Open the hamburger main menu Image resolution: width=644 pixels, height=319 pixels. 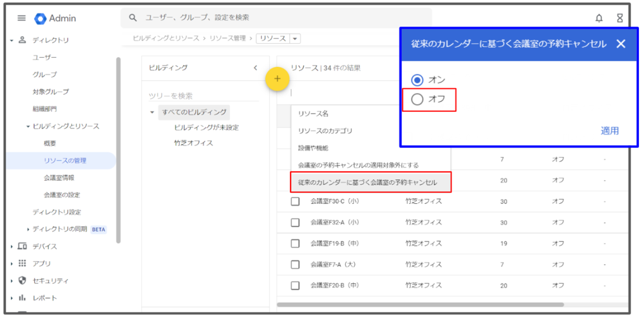point(22,19)
